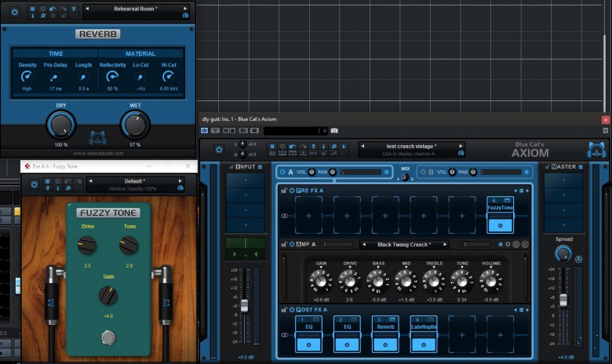Click the Reverb DRY knob
612x364 pixels.
[x=61, y=125]
